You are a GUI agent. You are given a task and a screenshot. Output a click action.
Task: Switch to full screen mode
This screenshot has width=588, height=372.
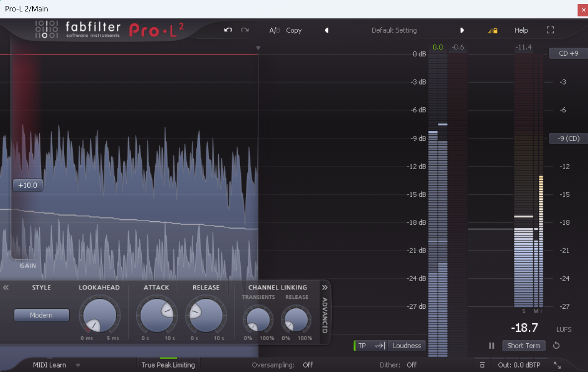550,30
